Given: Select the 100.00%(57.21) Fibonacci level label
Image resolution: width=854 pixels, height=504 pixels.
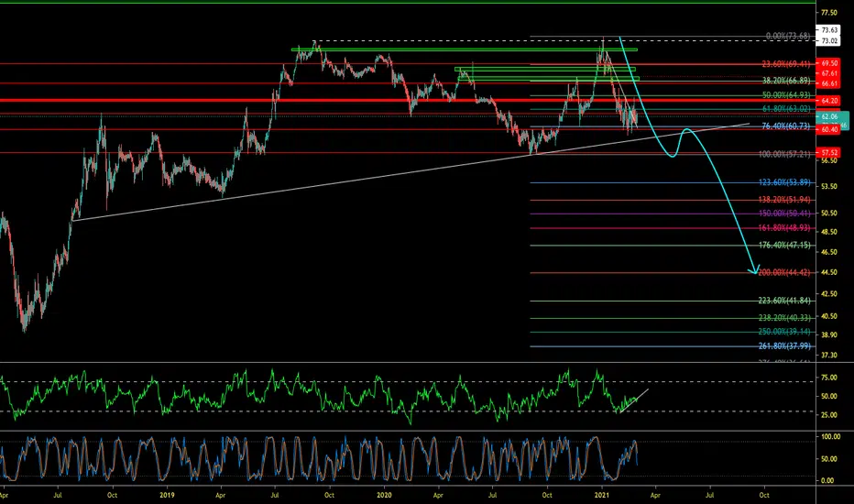Looking at the screenshot, I should (x=784, y=154).
